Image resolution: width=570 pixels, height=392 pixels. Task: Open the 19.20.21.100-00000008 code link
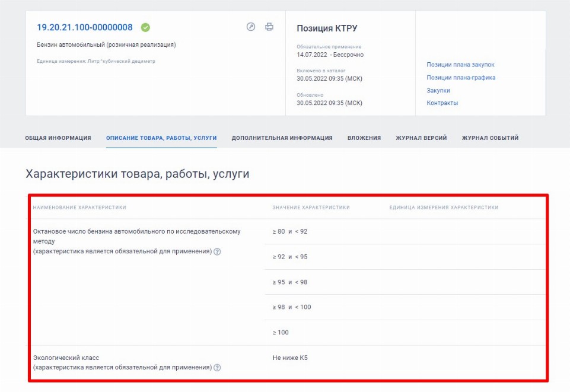pyautogui.click(x=85, y=27)
